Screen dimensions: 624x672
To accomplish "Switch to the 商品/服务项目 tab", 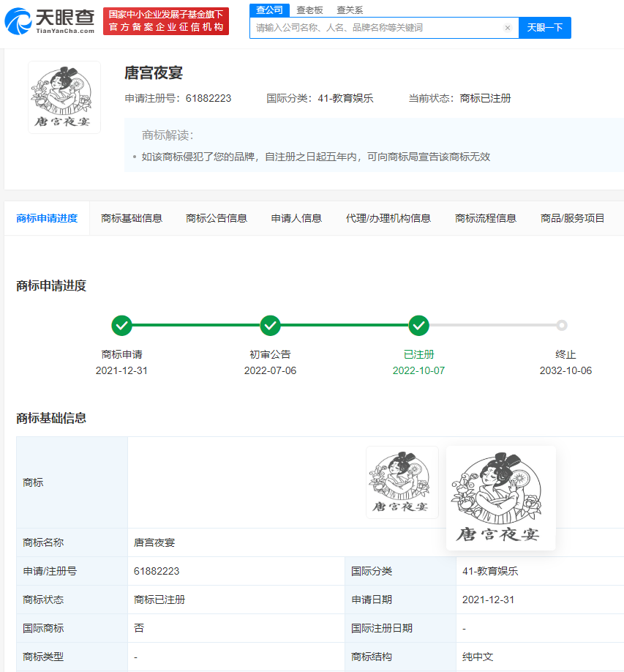I will point(572,217).
